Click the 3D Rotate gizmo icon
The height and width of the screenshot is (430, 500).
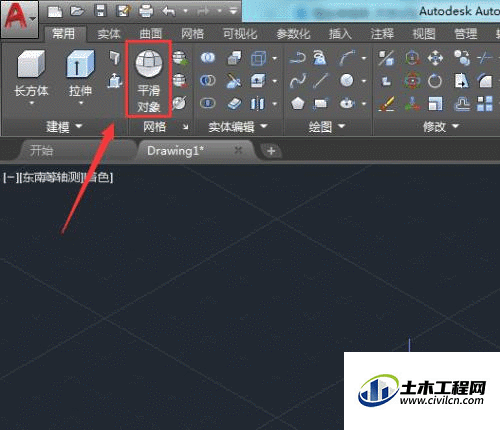pyautogui.click(x=412, y=81)
